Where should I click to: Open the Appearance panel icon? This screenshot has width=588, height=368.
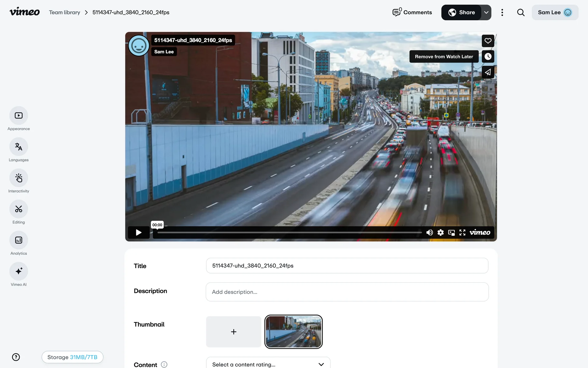(x=19, y=116)
